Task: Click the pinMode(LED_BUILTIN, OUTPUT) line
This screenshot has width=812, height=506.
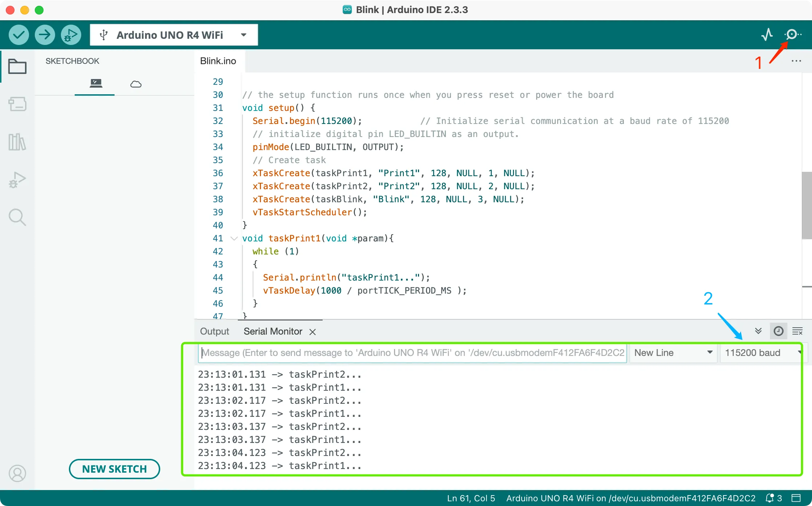Action: pyautogui.click(x=328, y=147)
